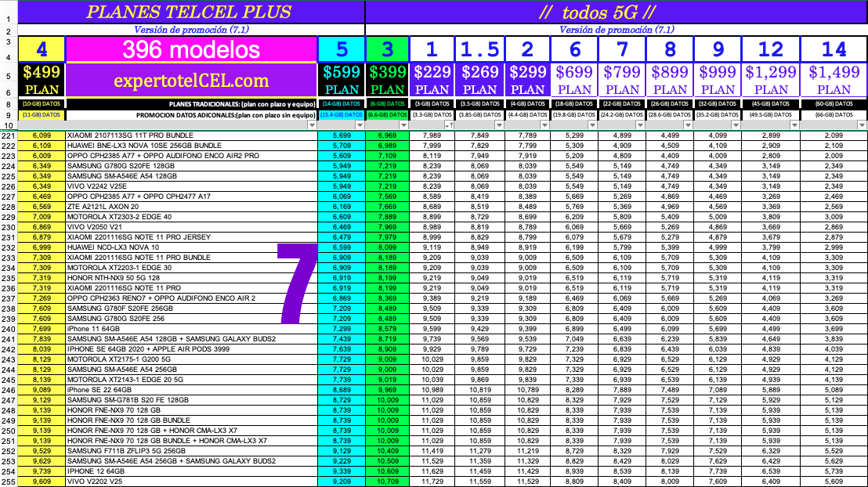The height and width of the screenshot is (487, 868).
Task: Select the 'HONOR NTH-NX9 50 5G 128' cell
Action: (191, 278)
